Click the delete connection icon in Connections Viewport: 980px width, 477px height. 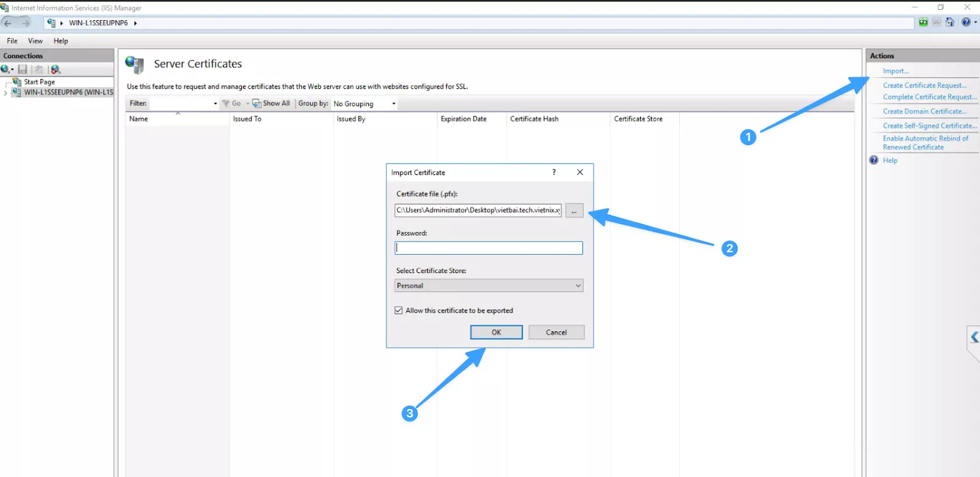pos(55,69)
